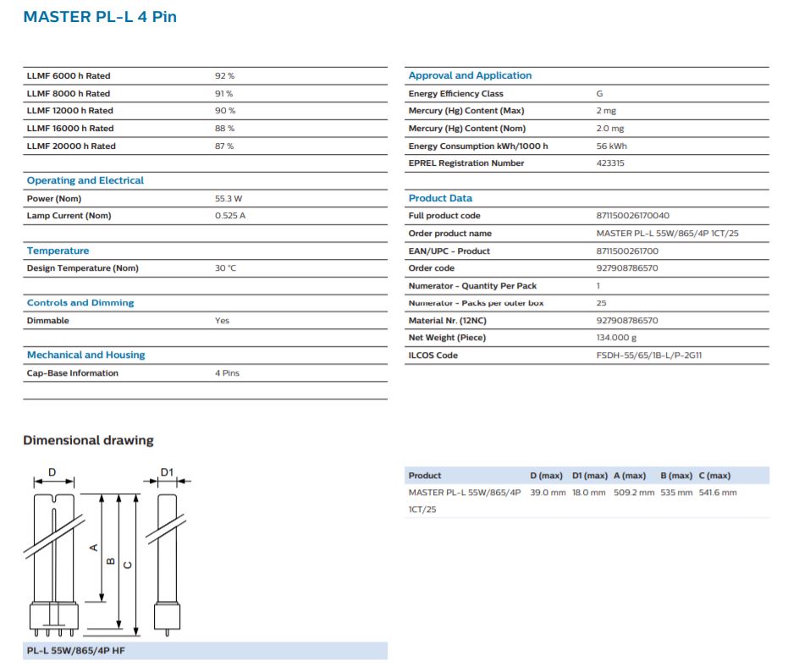
Task: Click the 'Approval and Application' heading
Action: coord(470,75)
